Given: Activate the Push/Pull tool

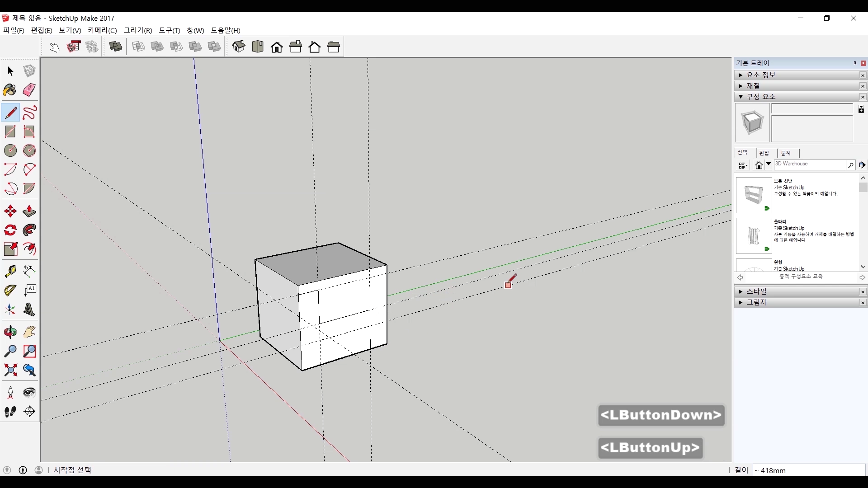Looking at the screenshot, I should pyautogui.click(x=29, y=211).
